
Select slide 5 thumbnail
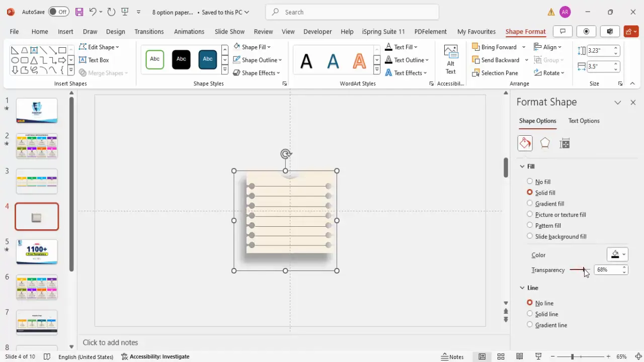tap(37, 251)
